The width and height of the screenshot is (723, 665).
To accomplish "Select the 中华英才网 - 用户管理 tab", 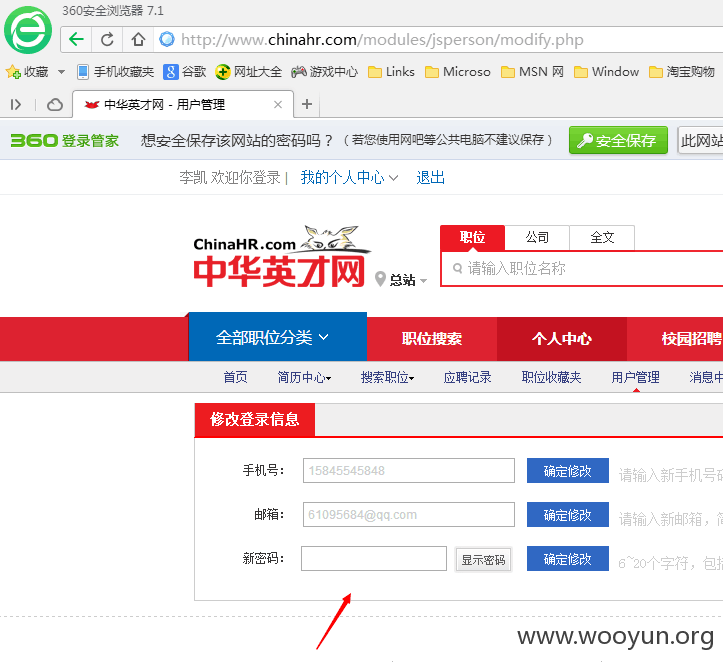I will point(183,105).
